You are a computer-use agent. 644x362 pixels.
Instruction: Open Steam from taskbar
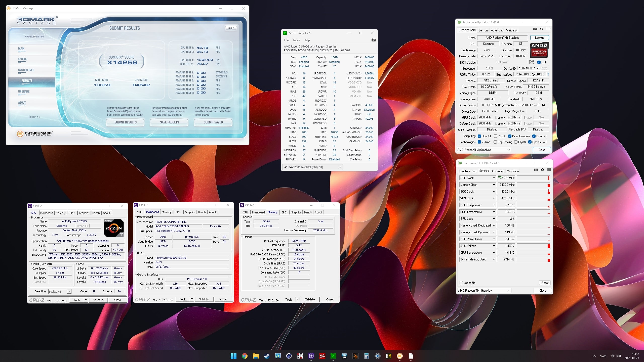(267, 356)
